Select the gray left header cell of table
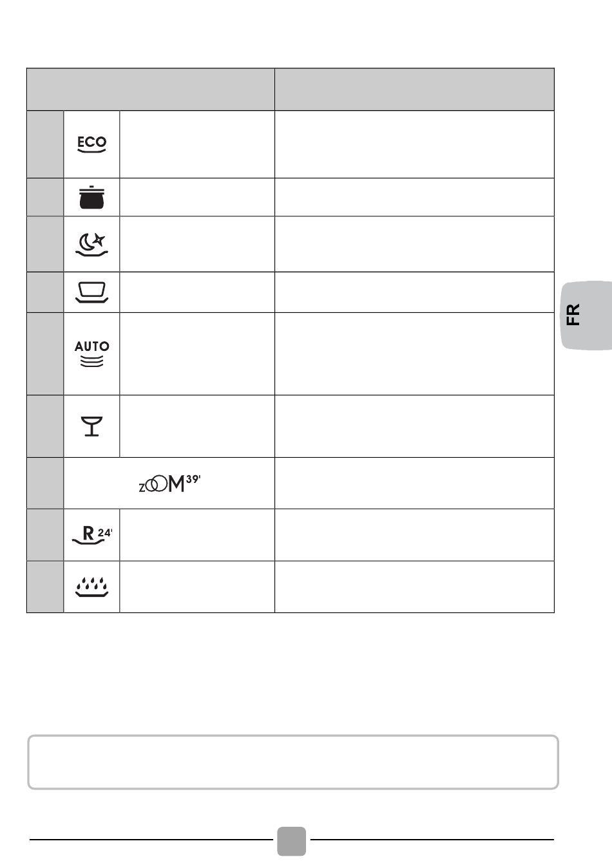Screen dimensions: 612x868 (151, 90)
